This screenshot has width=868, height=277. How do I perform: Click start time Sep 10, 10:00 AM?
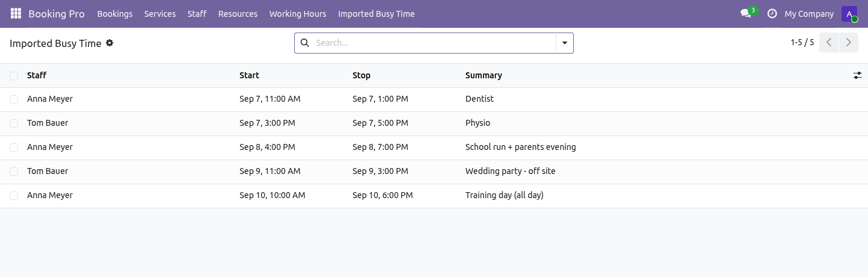[x=272, y=195]
